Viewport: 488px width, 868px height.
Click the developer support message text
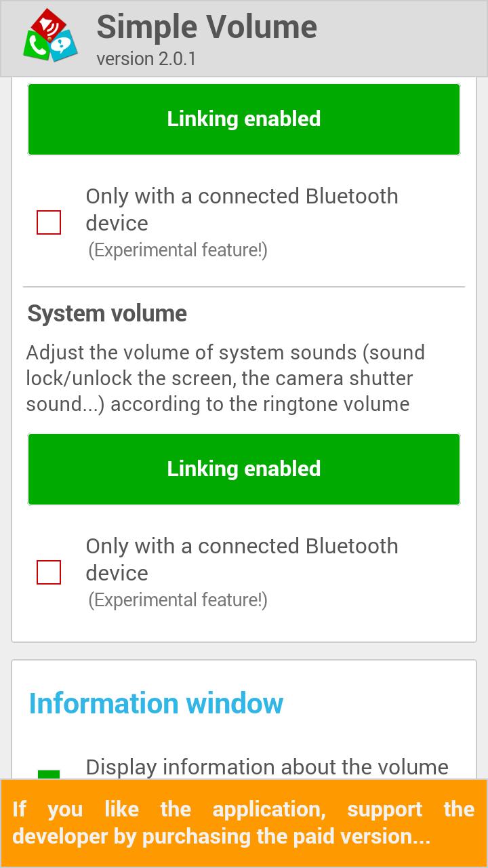[x=244, y=823]
